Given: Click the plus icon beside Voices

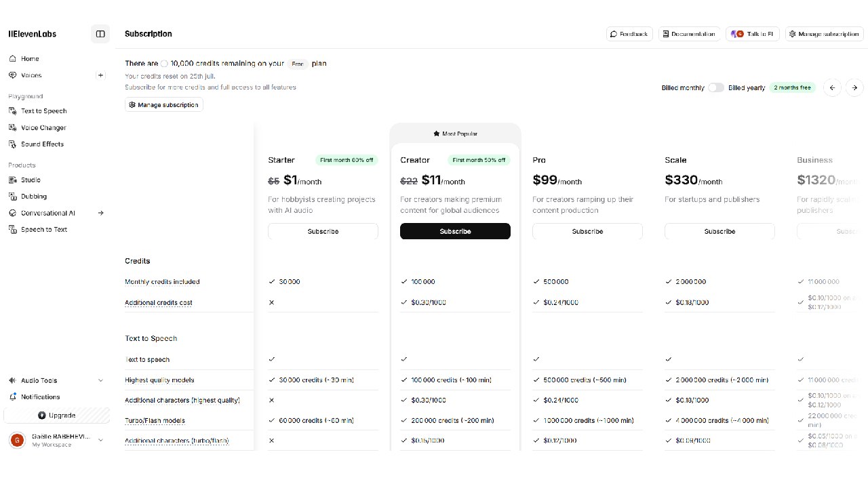Looking at the screenshot, I should coord(100,75).
